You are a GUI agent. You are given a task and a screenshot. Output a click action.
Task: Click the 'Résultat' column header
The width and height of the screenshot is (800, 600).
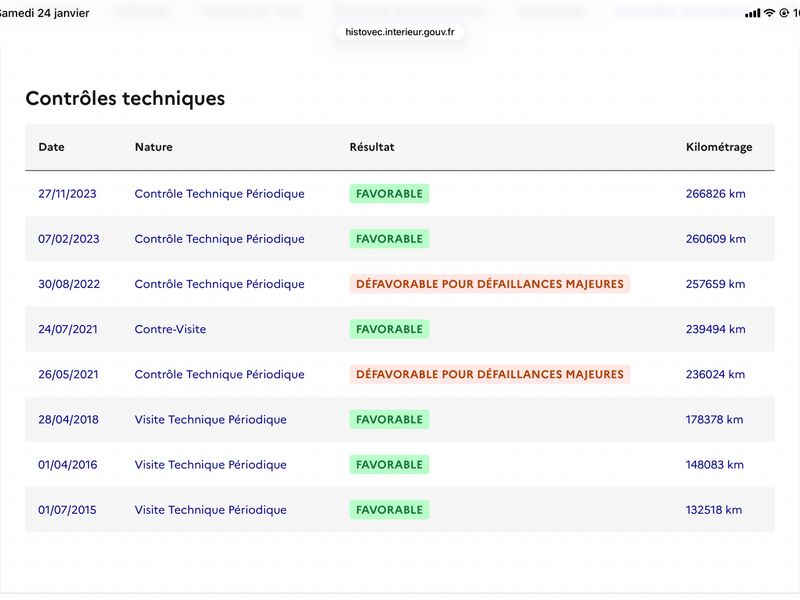(372, 147)
